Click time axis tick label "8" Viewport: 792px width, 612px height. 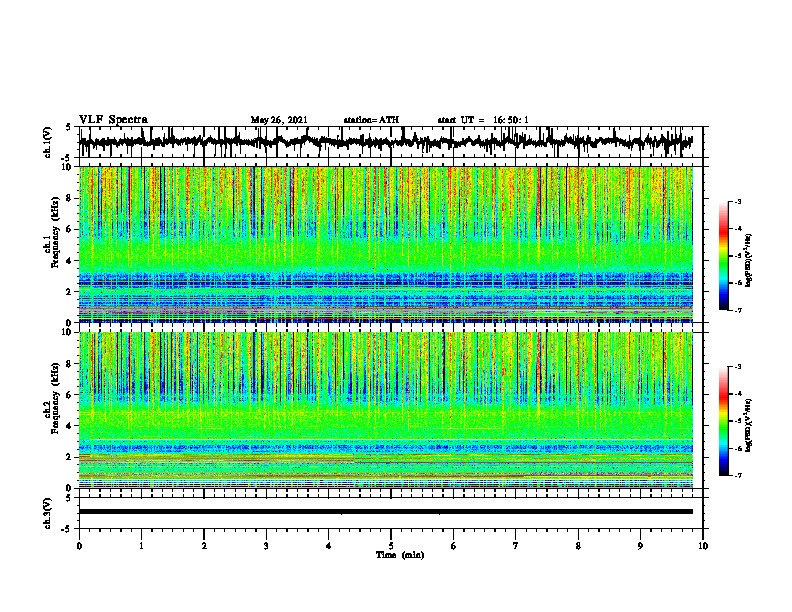pyautogui.click(x=578, y=546)
